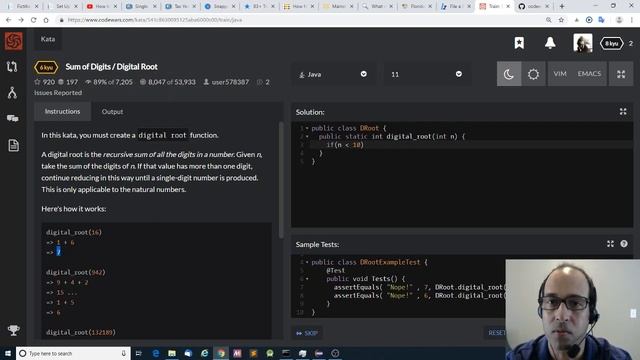Click the 89% of 7,205 satisfaction rating
640x360 pixels.
[x=109, y=82]
